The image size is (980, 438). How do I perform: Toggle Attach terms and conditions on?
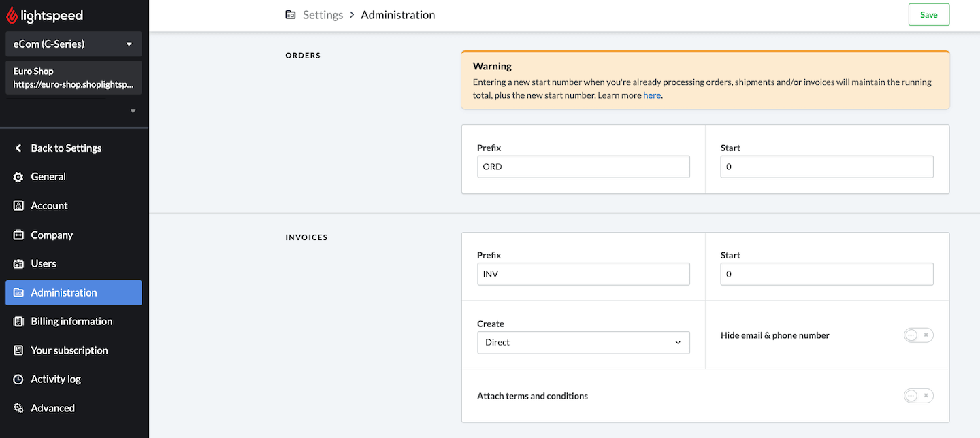click(918, 395)
